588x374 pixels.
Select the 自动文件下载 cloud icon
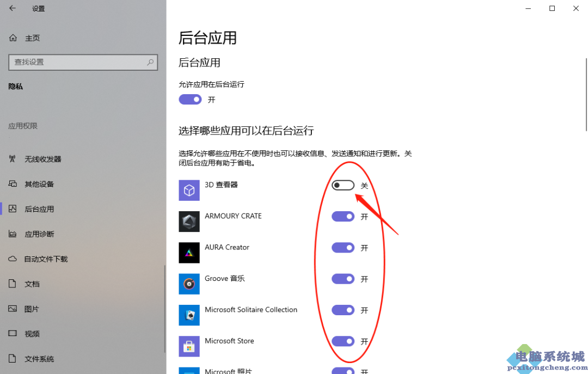tap(13, 259)
